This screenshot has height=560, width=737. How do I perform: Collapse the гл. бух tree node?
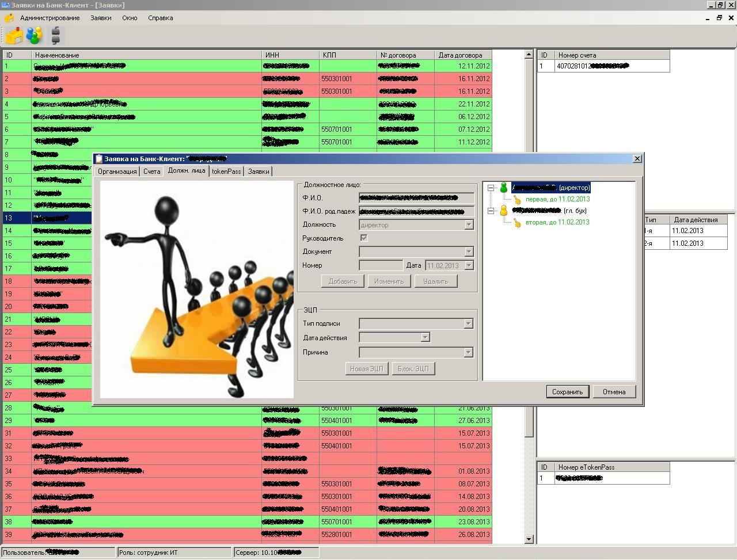click(491, 211)
